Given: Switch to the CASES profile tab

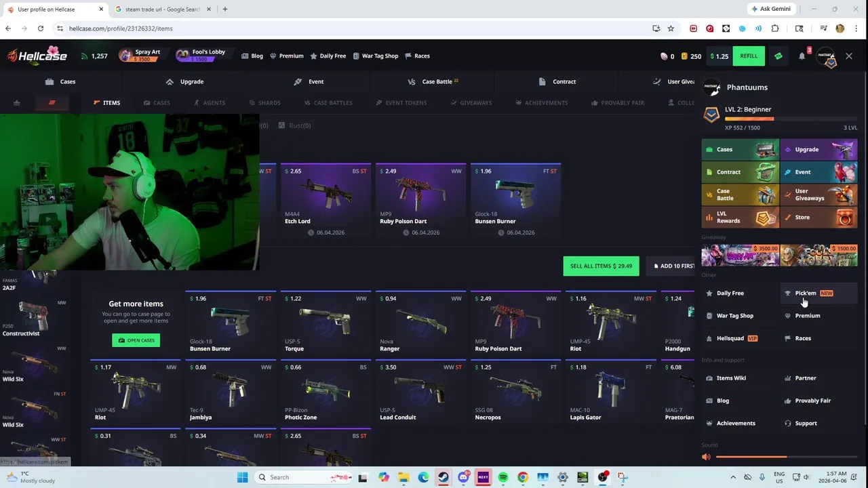Looking at the screenshot, I should click(157, 103).
